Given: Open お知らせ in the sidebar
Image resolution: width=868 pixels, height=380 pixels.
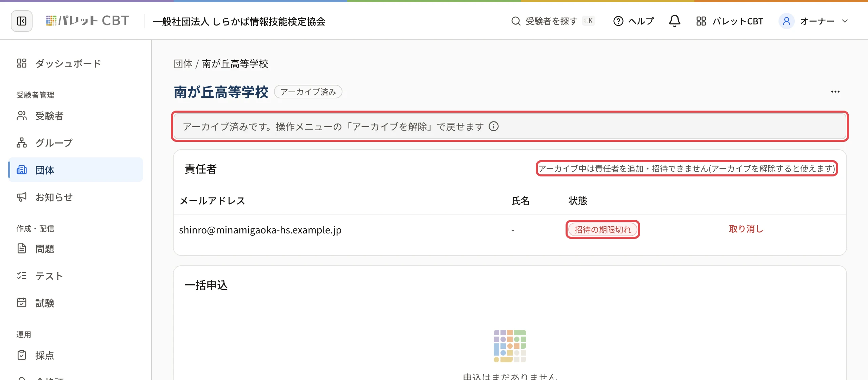Looking at the screenshot, I should click(76, 197).
